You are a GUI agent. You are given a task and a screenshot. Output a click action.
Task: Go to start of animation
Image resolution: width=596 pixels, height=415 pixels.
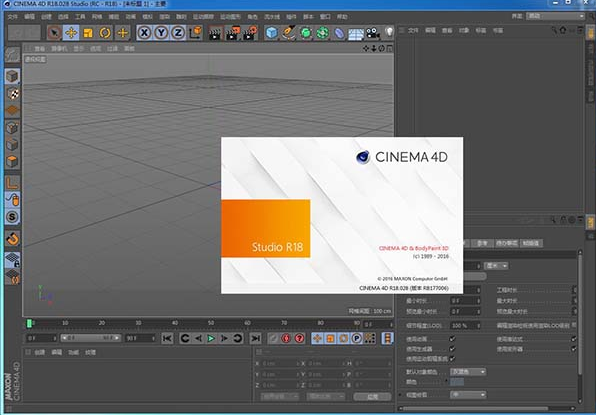point(167,338)
